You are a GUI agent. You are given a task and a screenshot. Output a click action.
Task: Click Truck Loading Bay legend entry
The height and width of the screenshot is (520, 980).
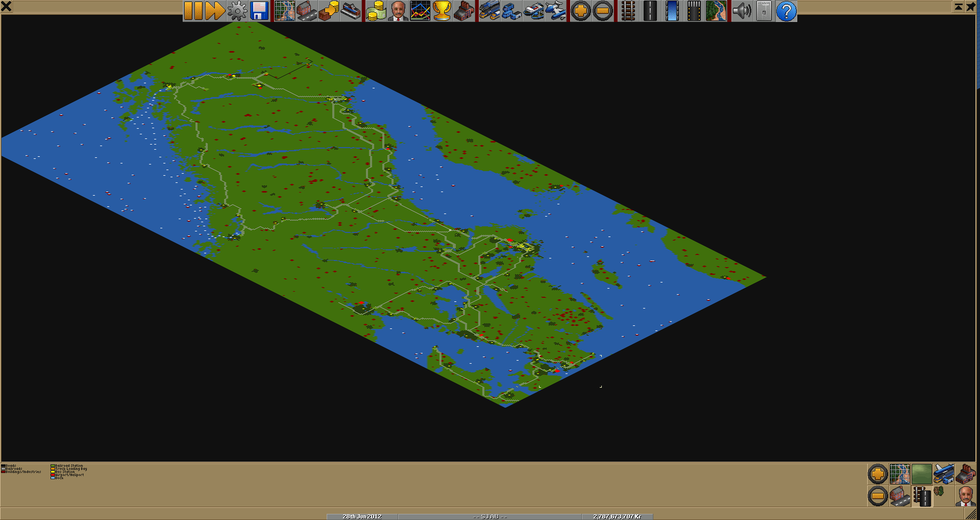(x=68, y=468)
